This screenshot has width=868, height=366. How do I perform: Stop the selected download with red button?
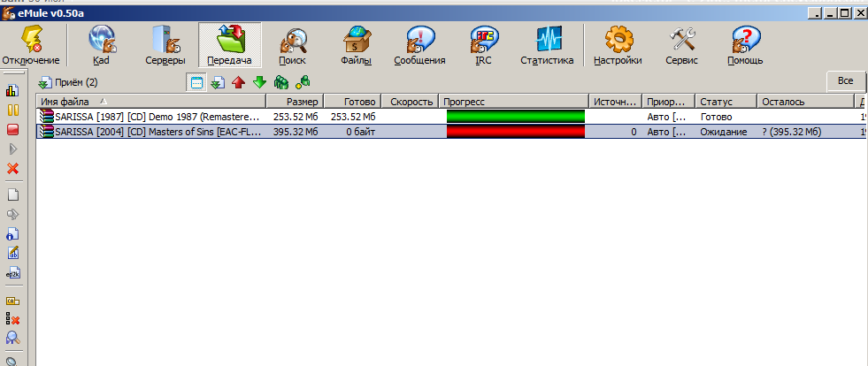click(12, 129)
